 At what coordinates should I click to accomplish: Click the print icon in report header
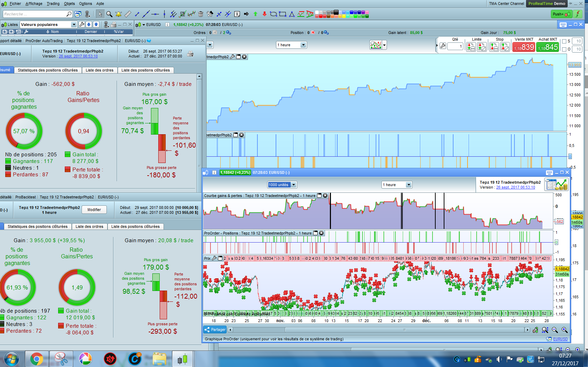point(190,54)
